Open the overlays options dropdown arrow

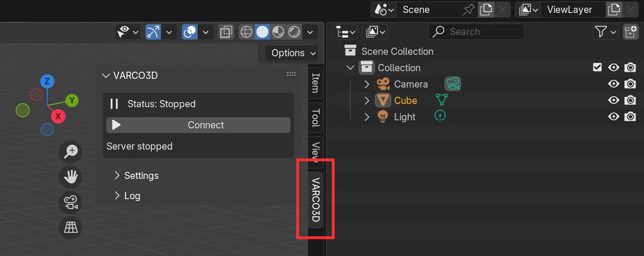(206, 32)
